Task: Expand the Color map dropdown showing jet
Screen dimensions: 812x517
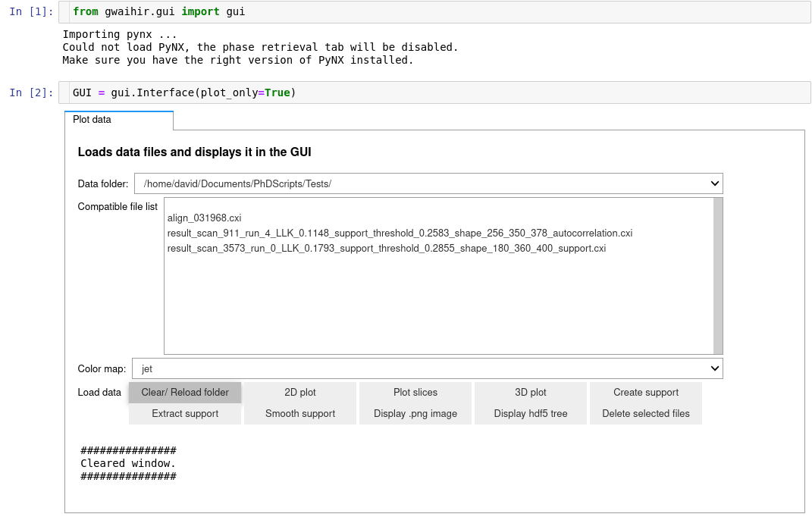Action: click(427, 368)
